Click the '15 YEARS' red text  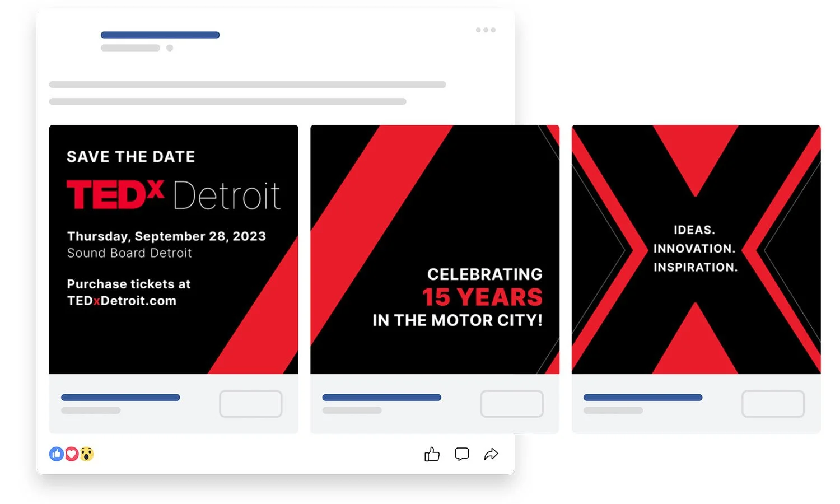point(482,297)
